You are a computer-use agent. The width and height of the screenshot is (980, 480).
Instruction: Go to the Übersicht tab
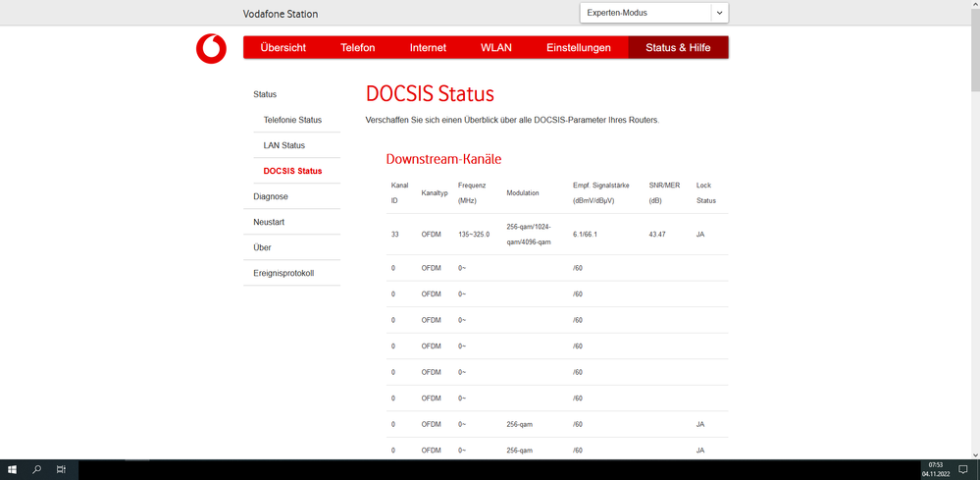[x=284, y=47]
